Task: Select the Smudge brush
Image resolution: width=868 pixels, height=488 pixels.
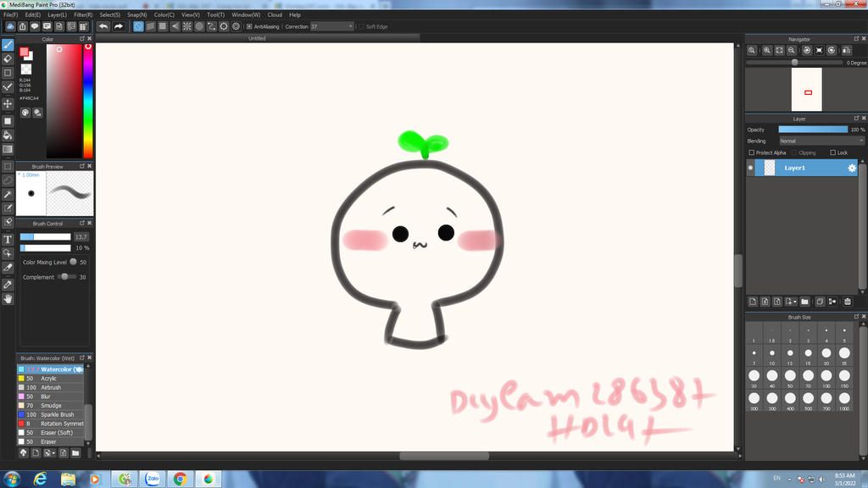Action: coord(50,406)
